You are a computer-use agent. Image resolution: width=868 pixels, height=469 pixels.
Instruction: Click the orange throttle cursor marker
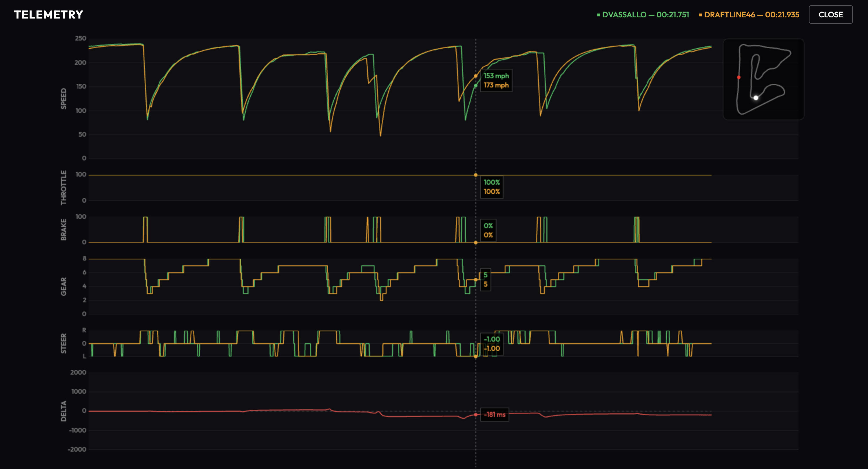(475, 175)
